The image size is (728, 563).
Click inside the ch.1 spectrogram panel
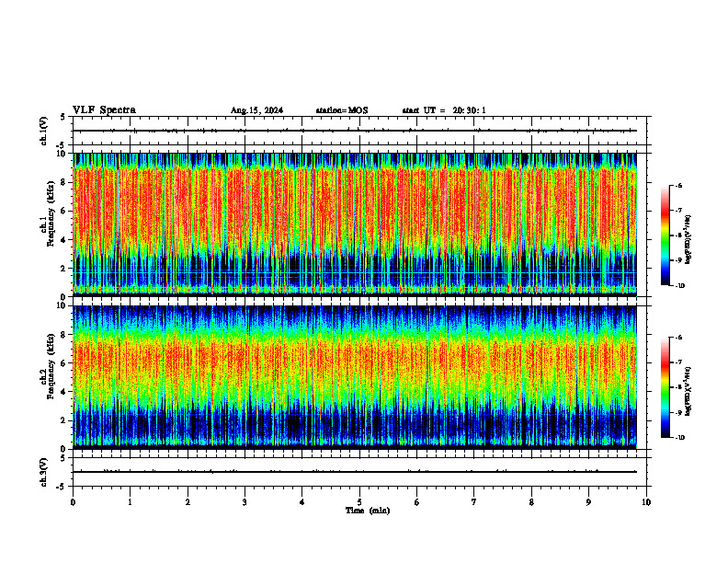click(355, 224)
